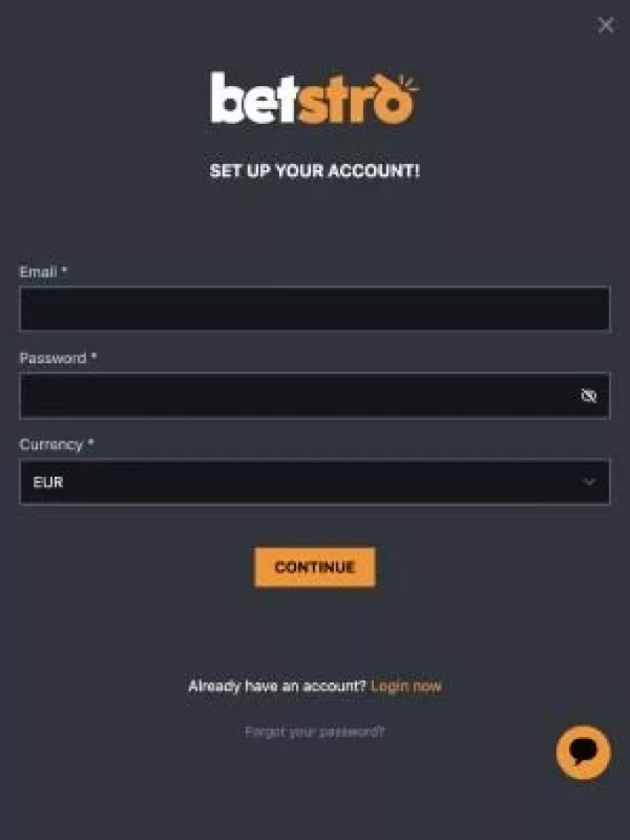The width and height of the screenshot is (630, 840).
Task: Click the Already have an account text
Action: pos(277,686)
